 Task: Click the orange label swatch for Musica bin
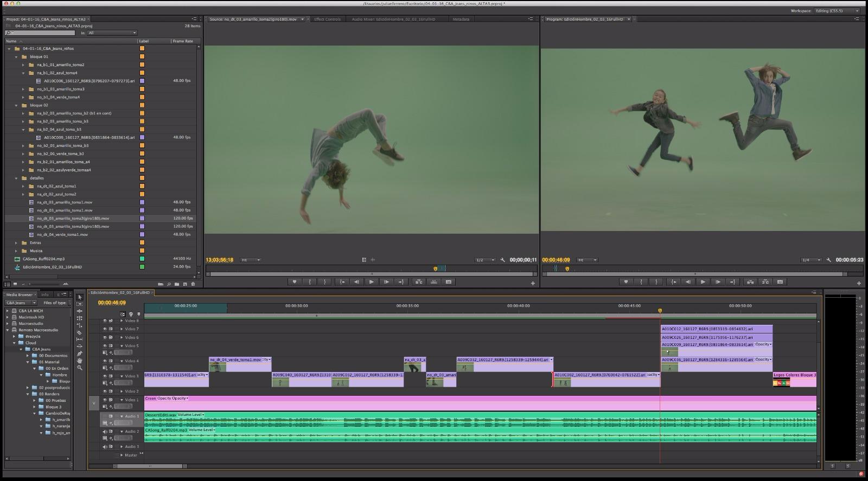click(142, 251)
